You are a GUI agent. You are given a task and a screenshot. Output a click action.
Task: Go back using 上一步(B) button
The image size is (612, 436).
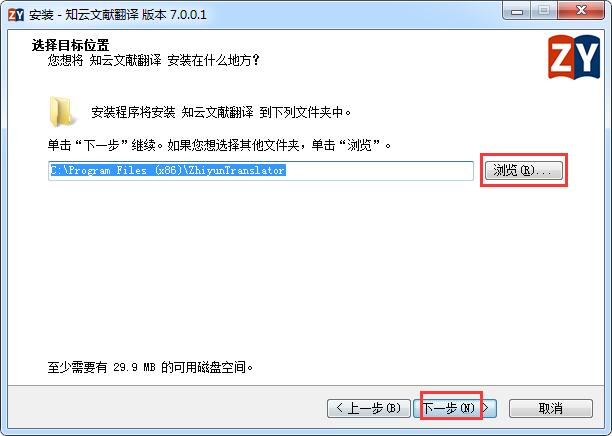368,408
